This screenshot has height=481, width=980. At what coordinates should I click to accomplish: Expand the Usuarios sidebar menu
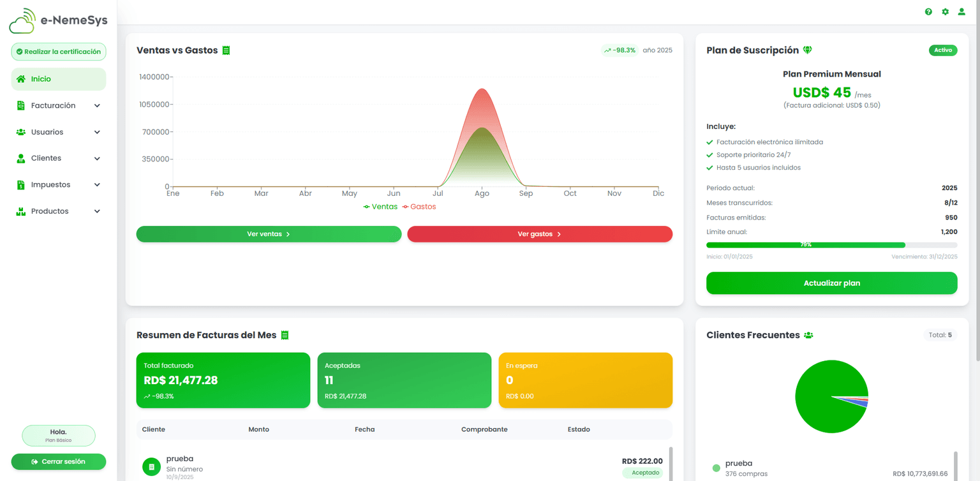(59, 132)
